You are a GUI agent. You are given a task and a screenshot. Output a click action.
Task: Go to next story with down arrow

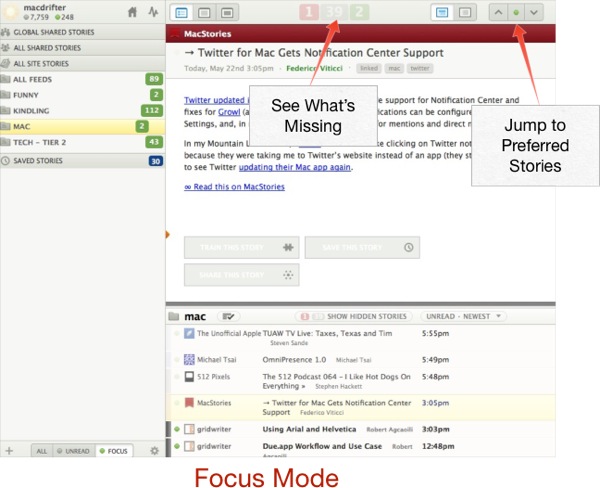(x=534, y=13)
